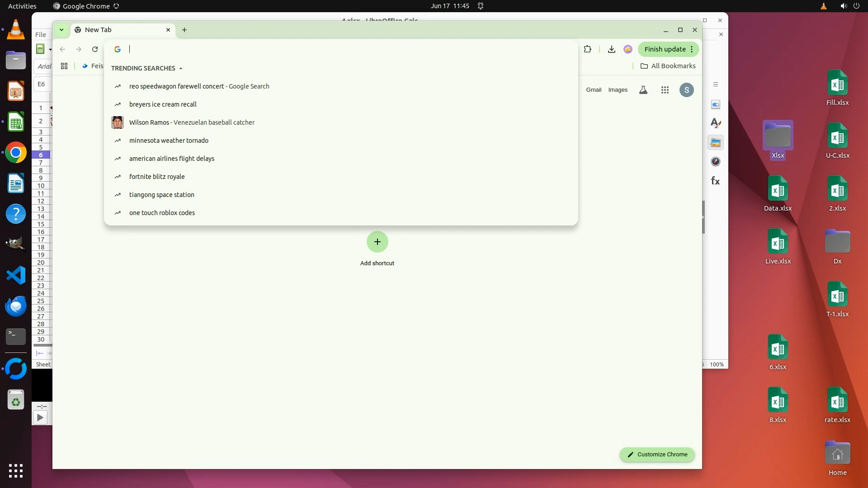Select the tiangong space station suggestion
Viewport: 868px width, 488px height.
coord(161,195)
